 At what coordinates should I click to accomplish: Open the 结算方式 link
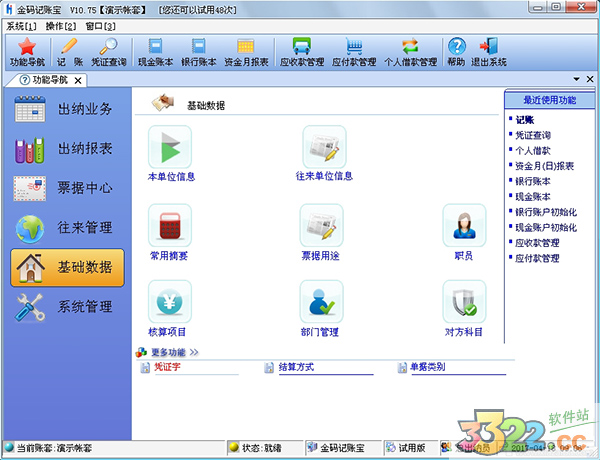(296, 367)
